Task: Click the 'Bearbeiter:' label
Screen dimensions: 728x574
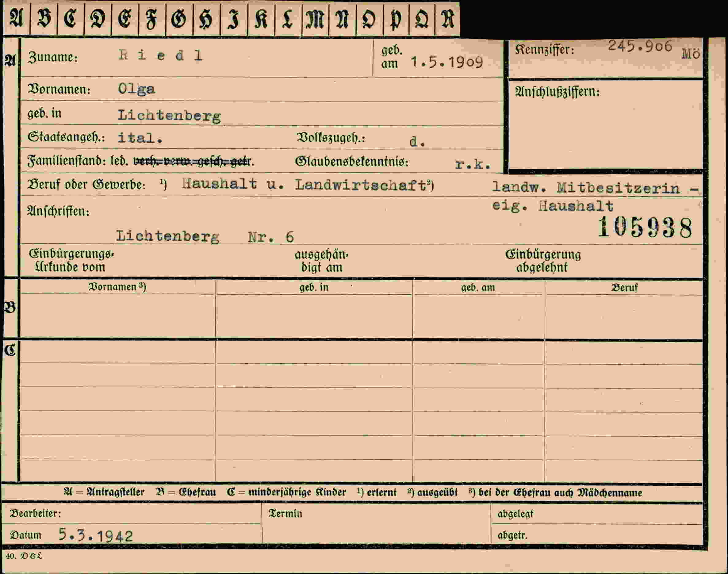Action: coord(36,513)
